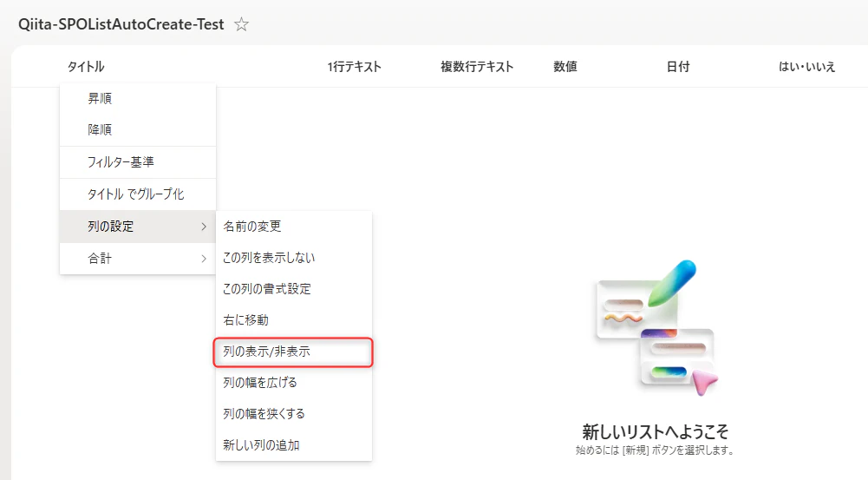Expand the 合計 submenu entry
Screen dimensions: 868x480
click(137, 259)
